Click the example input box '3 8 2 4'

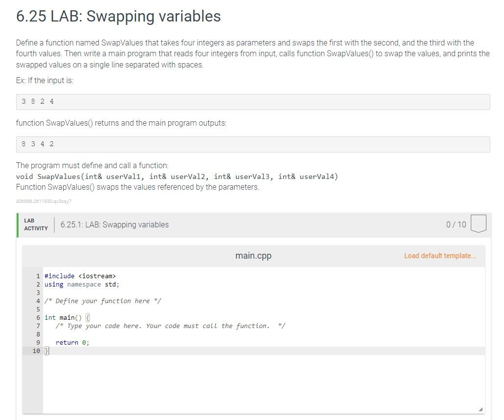[253, 102]
